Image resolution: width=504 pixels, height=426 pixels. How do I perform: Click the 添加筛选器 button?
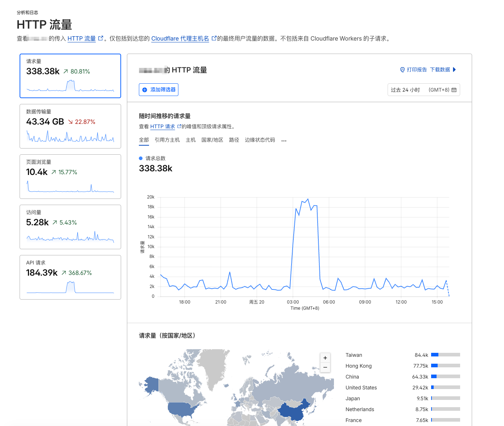point(158,90)
